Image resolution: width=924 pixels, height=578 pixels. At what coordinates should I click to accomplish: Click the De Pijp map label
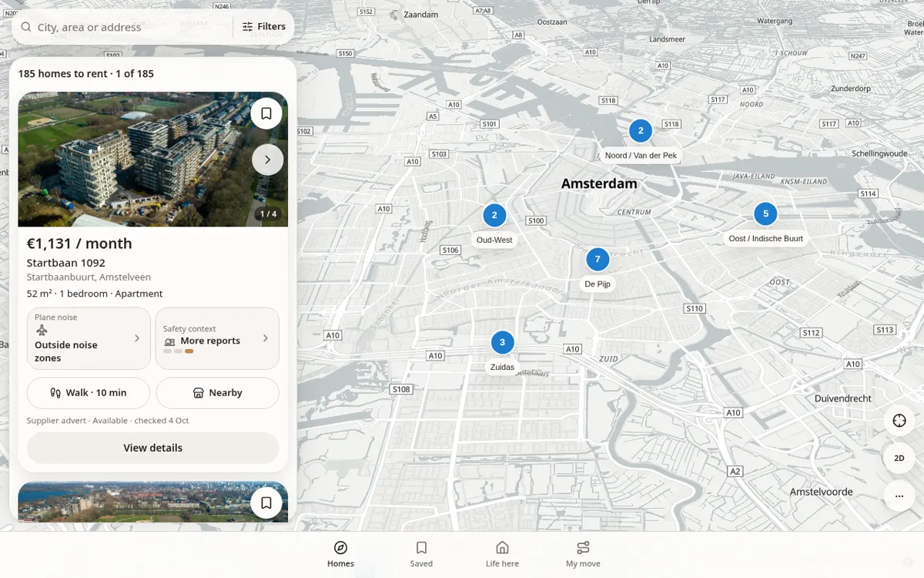pos(598,284)
